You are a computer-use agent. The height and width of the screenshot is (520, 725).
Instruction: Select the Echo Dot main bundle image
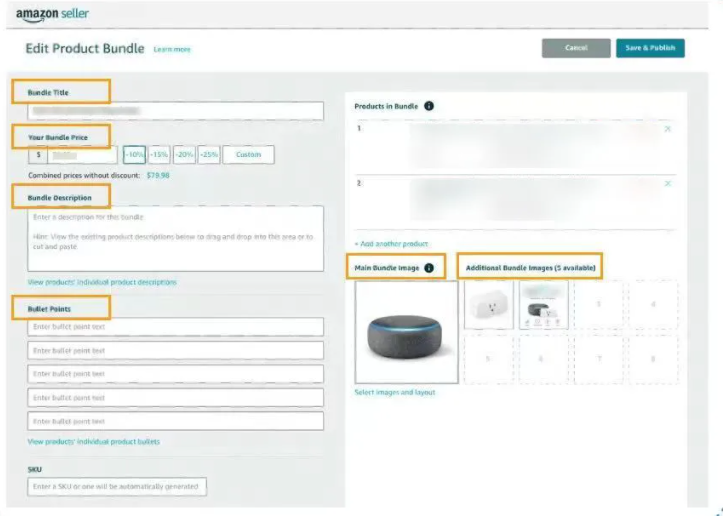point(406,332)
